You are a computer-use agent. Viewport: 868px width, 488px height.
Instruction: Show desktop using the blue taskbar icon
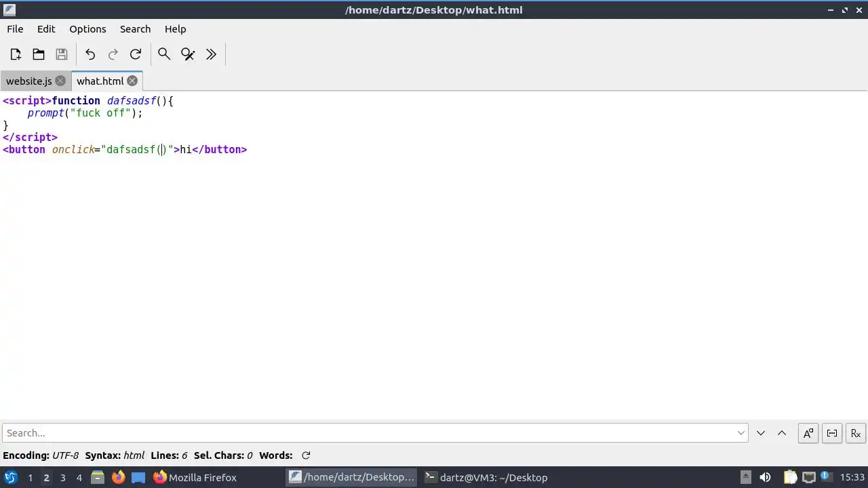(138, 478)
